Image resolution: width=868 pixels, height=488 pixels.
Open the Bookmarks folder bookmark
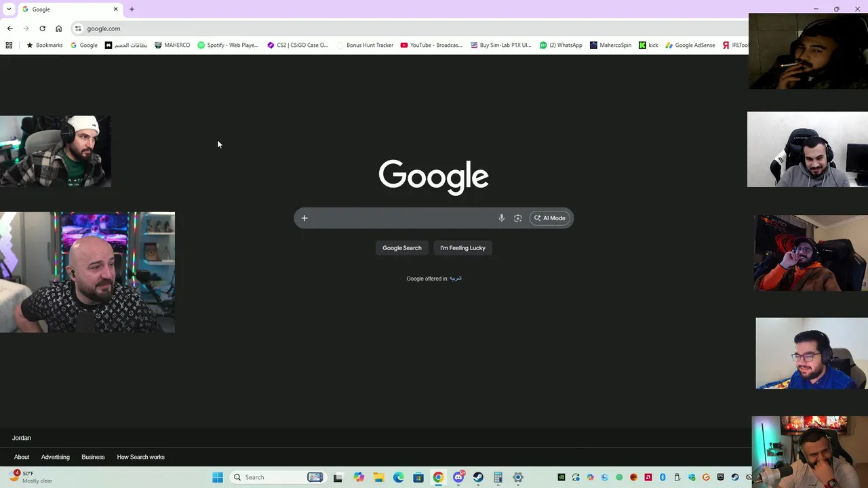click(x=44, y=45)
